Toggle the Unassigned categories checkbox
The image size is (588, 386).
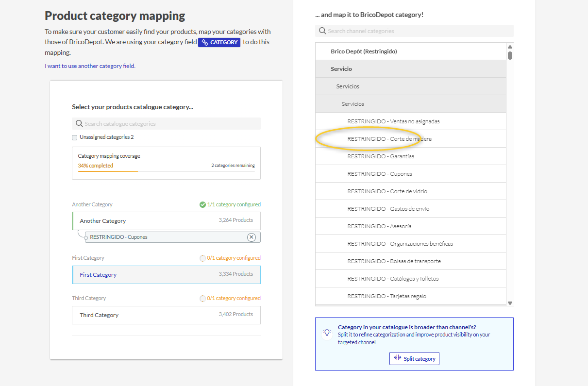(75, 137)
